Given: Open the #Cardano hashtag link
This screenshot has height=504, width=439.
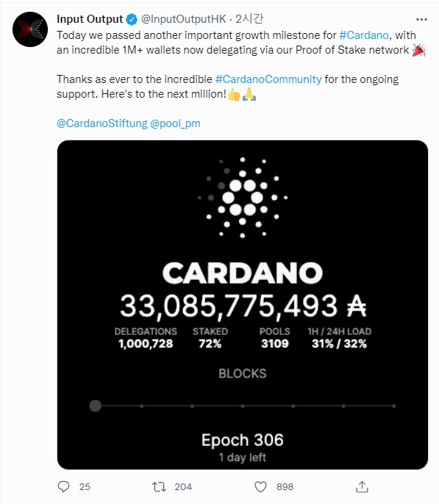Looking at the screenshot, I should 364,35.
